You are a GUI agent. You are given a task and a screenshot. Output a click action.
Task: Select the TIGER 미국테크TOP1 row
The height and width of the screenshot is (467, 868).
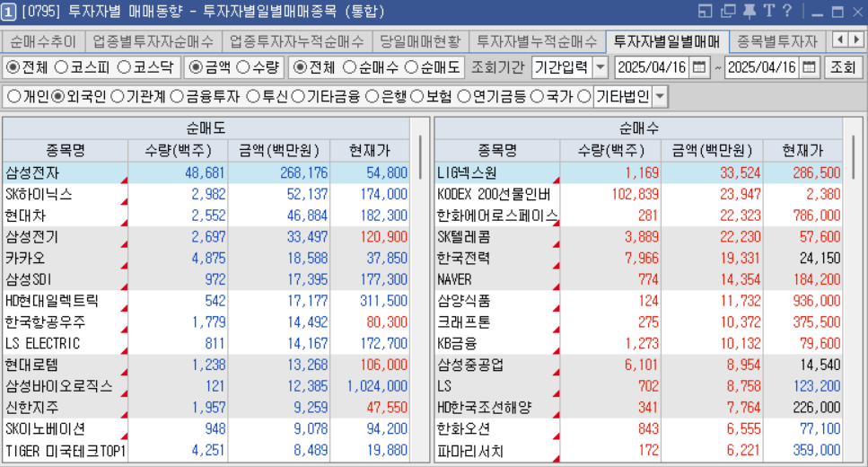[206, 450]
